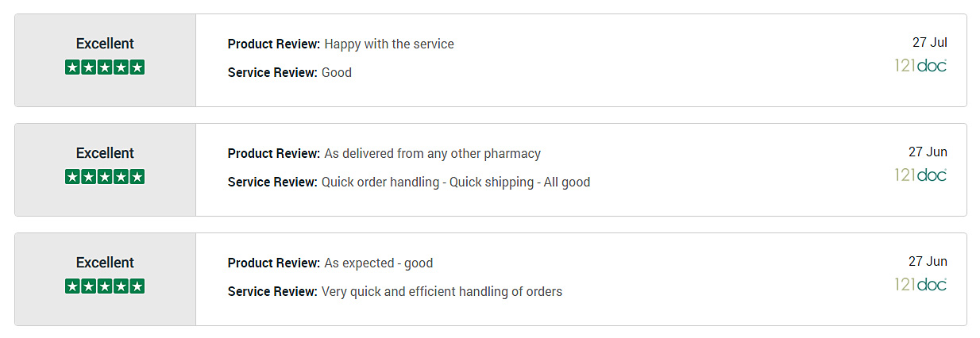This screenshot has width=980, height=338.
Task: Click 'As expected - good' review text
Action: coord(378,263)
